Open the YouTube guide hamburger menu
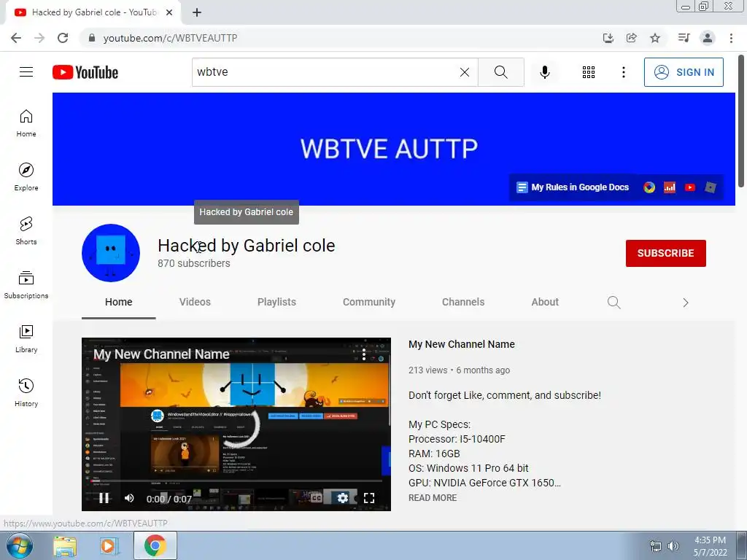 (x=26, y=72)
